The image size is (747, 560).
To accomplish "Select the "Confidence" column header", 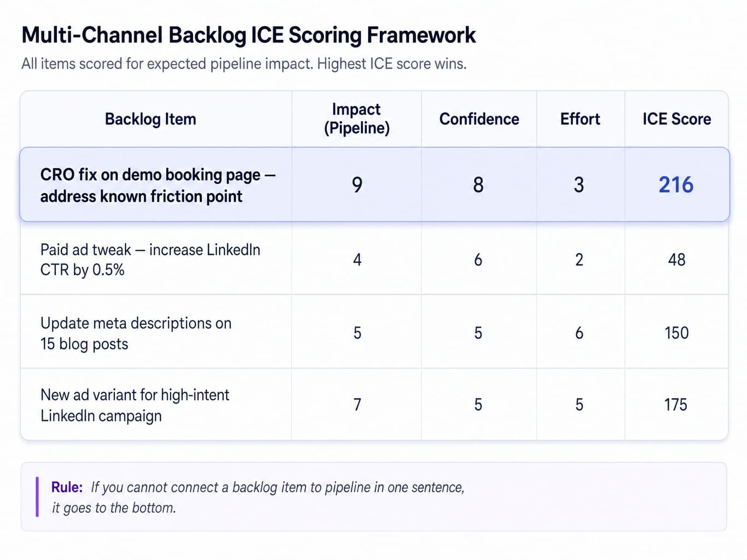I will click(479, 119).
